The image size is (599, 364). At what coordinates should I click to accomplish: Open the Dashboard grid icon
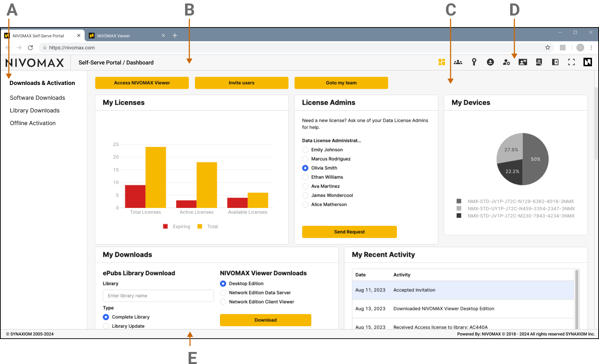tap(441, 62)
